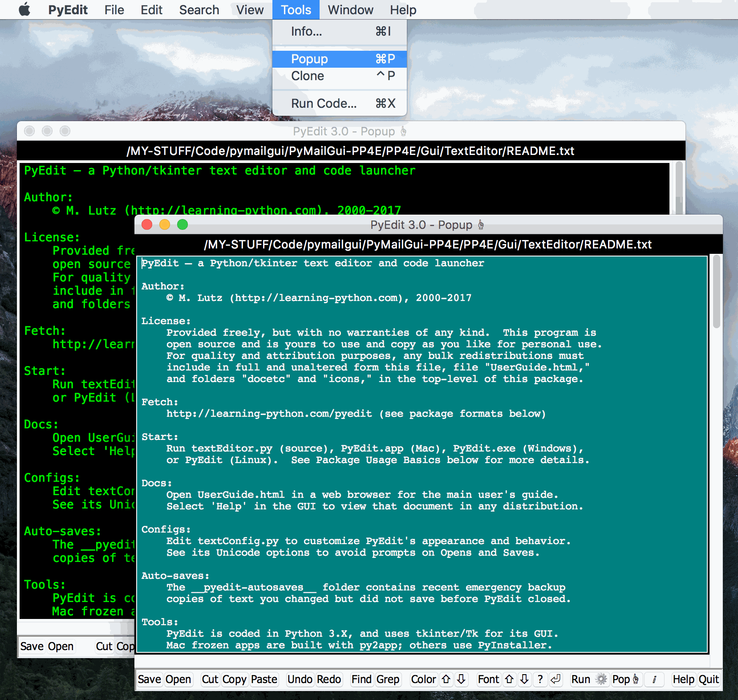Choose Popup from the Tools menu

click(x=340, y=59)
